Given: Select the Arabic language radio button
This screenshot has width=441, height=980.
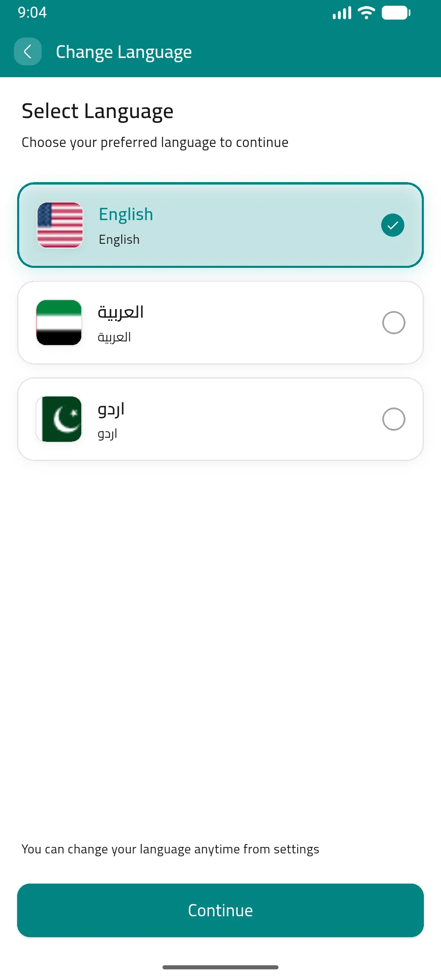Looking at the screenshot, I should [394, 323].
